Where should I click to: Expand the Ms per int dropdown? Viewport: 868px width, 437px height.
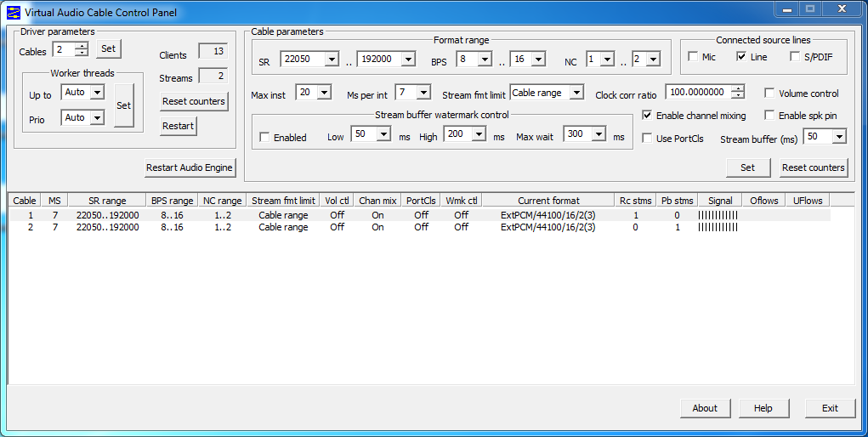(423, 93)
